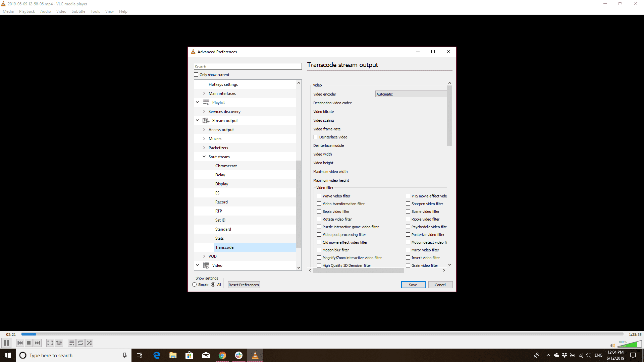Viewport: 644px width, 362px height.
Task: Open extended settings equalizer icon
Action: 59,343
